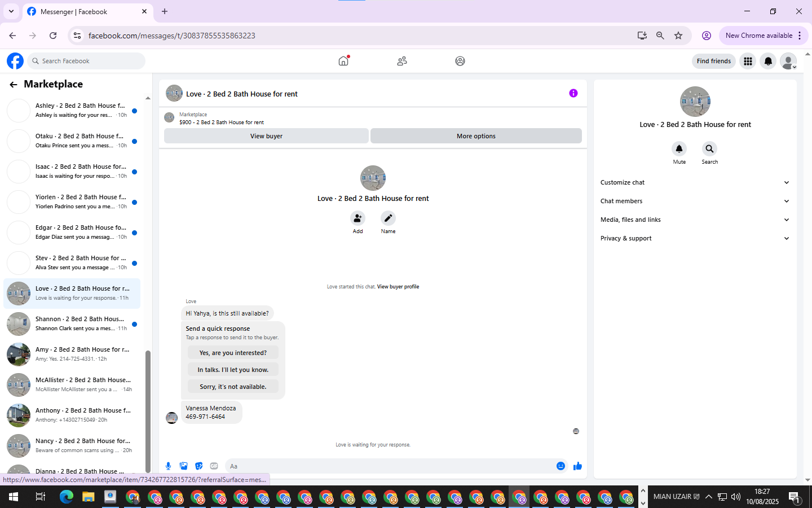
Task: Open conversation information purple icon
Action: pyautogui.click(x=573, y=93)
